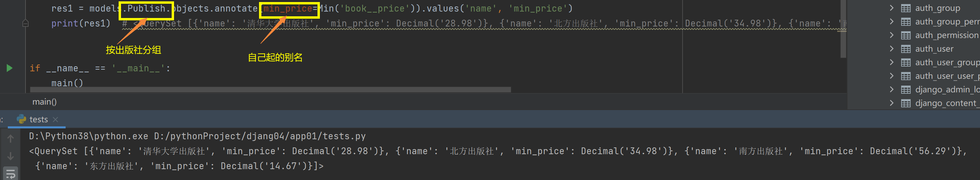
Task: Expand the django_admin_log tree node
Action: point(891,90)
